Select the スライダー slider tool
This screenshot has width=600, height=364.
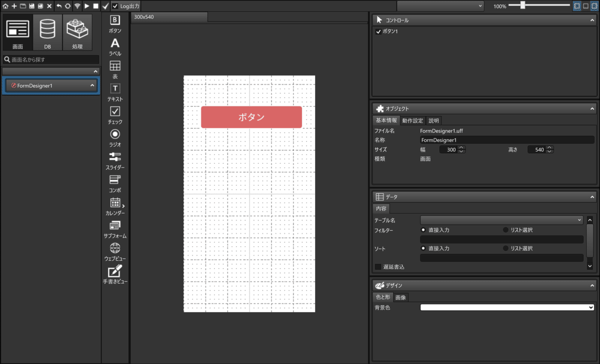115,161
